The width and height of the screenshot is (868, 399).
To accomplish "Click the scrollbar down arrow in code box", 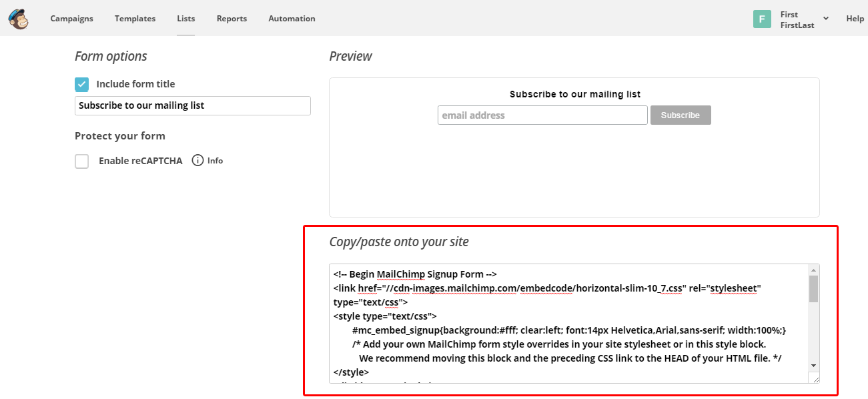I will coord(813,366).
